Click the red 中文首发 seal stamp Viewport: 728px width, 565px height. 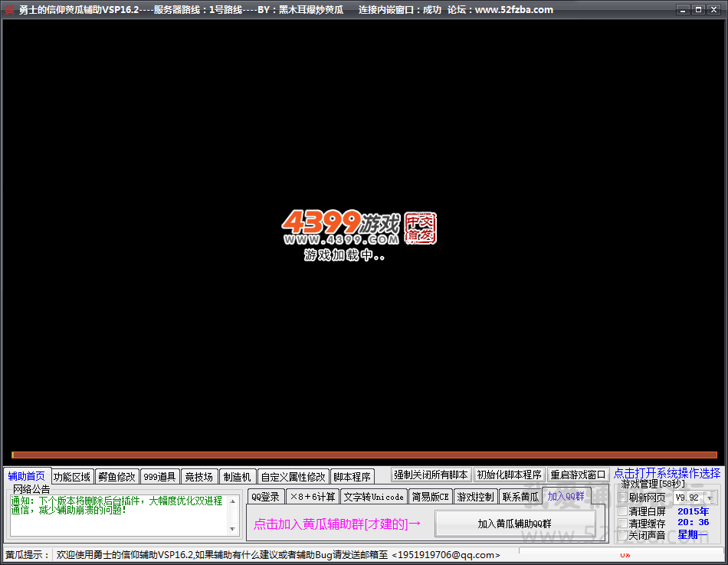(420, 228)
